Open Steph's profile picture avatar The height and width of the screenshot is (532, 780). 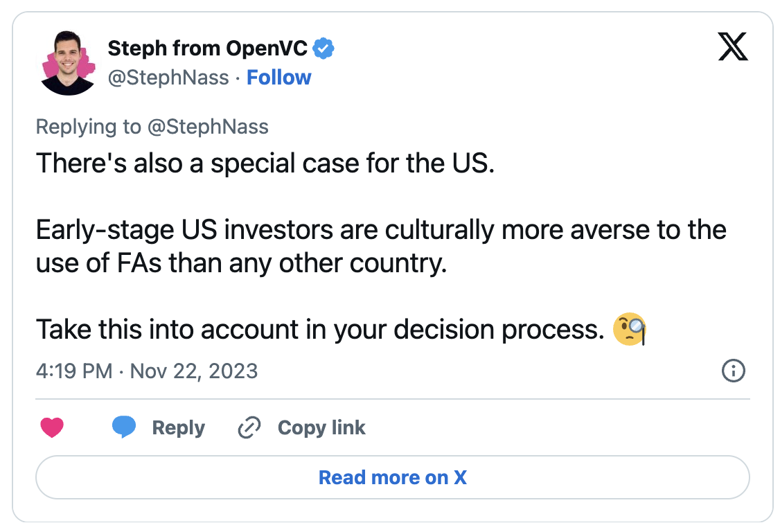coord(67,62)
